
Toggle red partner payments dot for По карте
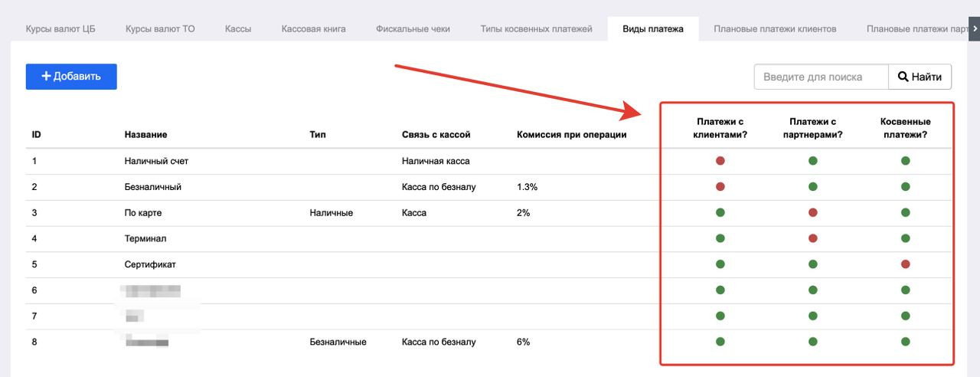[x=812, y=212]
